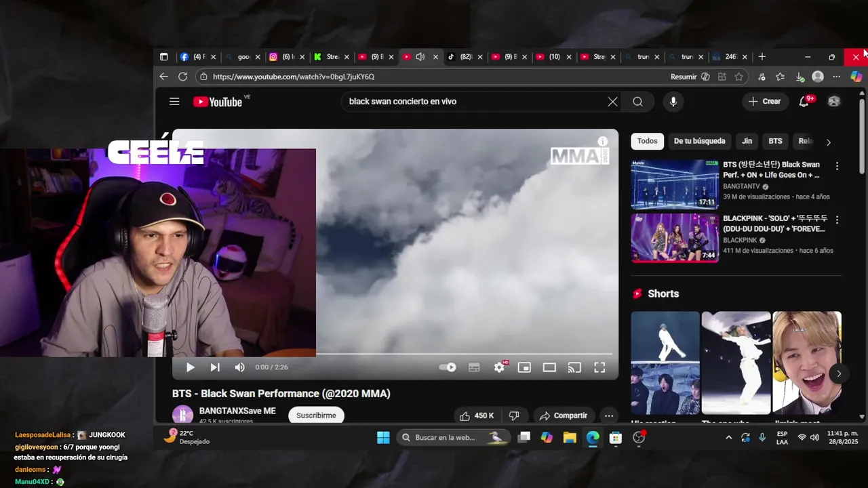Image resolution: width=868 pixels, height=488 pixels.
Task: Select the Jin filter chip
Action: (747, 141)
